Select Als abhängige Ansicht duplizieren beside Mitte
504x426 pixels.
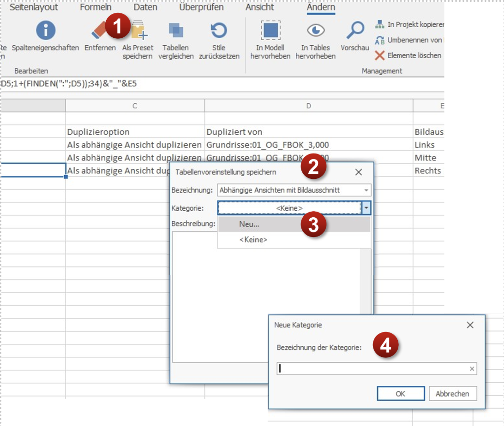[x=135, y=158]
